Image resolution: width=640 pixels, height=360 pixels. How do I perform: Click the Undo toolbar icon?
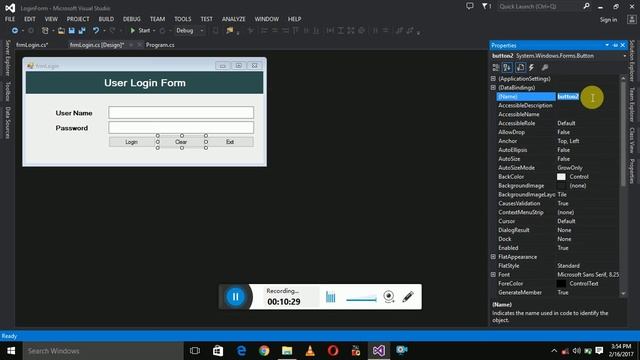click(x=96, y=31)
